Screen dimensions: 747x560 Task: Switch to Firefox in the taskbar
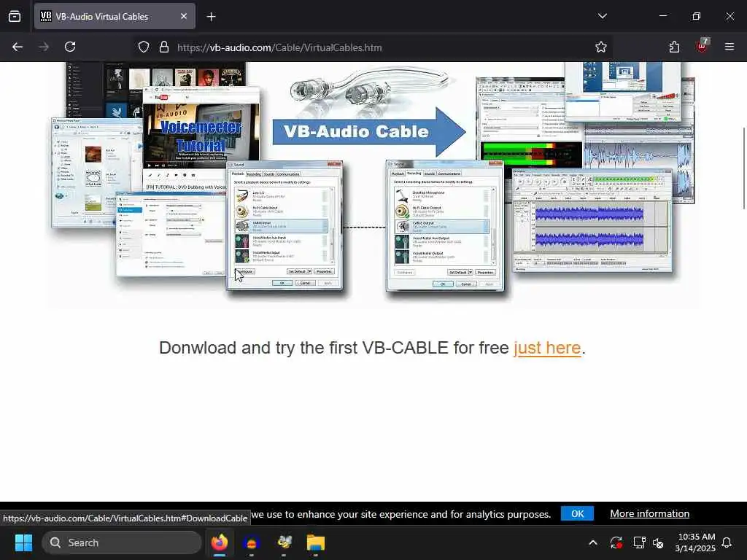pyautogui.click(x=220, y=542)
